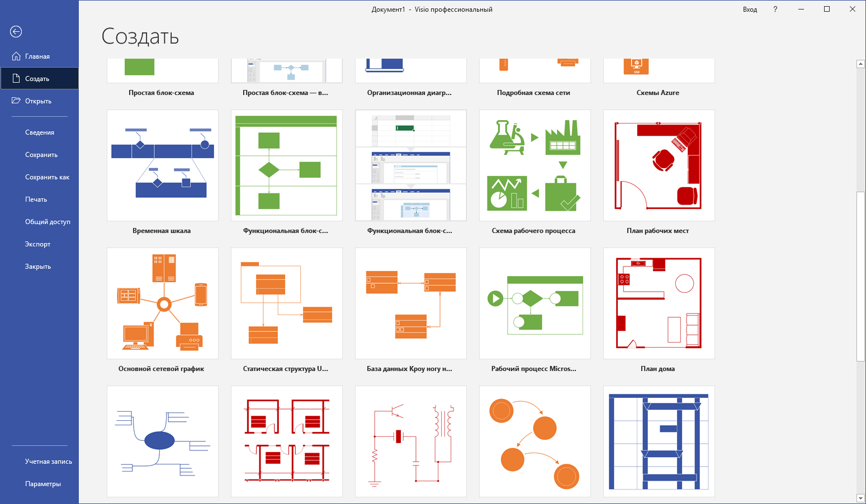Open the Главная home page
This screenshot has width=866, height=504.
click(37, 56)
